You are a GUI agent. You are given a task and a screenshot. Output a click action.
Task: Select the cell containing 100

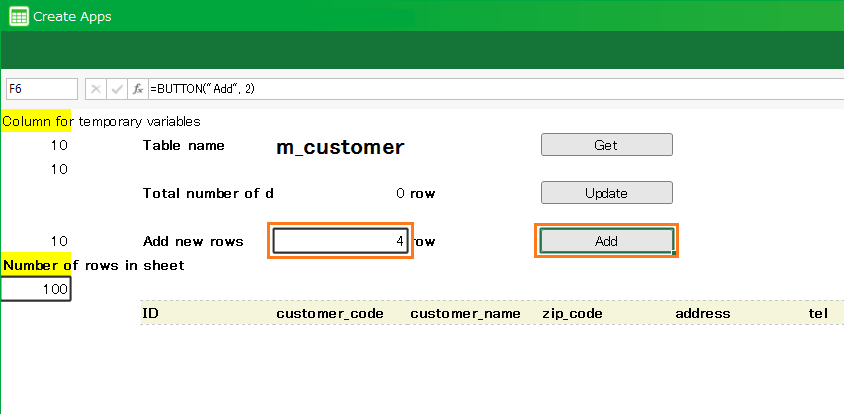pos(36,290)
